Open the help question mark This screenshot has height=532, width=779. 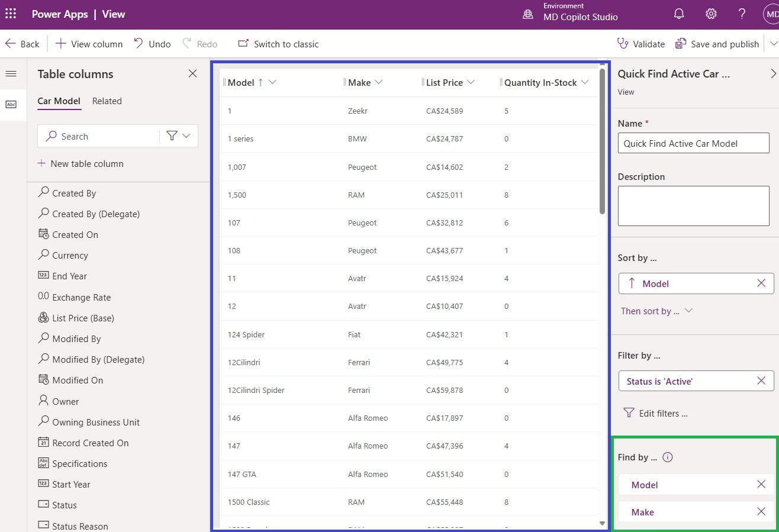click(742, 14)
